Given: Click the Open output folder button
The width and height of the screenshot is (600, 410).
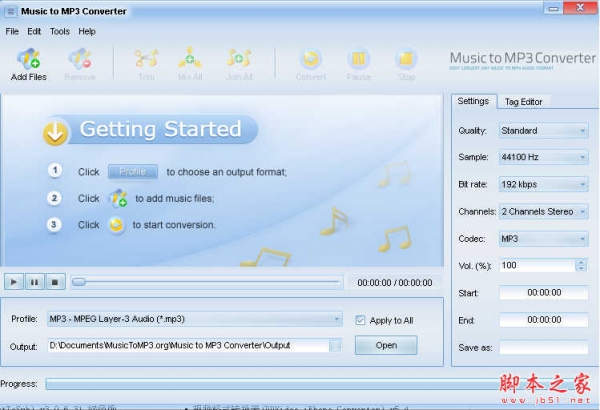Looking at the screenshot, I should pyautogui.click(x=386, y=345).
